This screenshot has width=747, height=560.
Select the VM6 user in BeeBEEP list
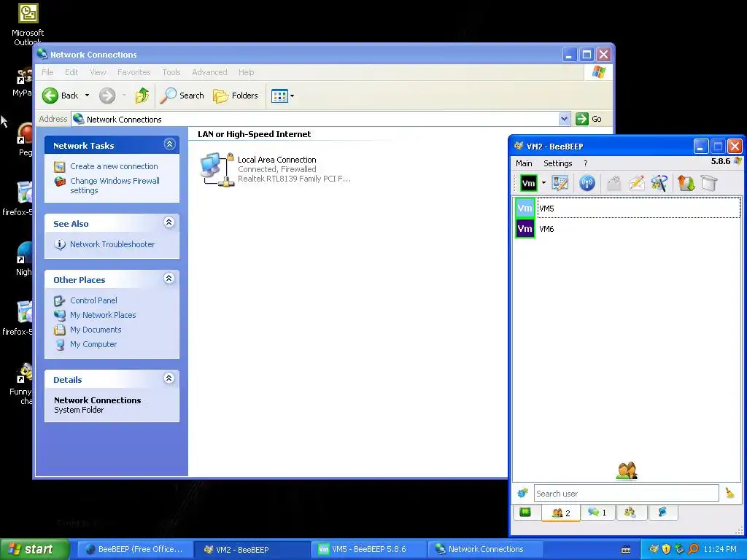pos(627,228)
